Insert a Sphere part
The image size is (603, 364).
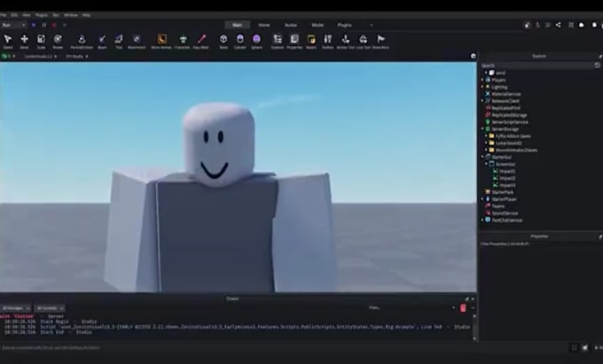(x=256, y=42)
